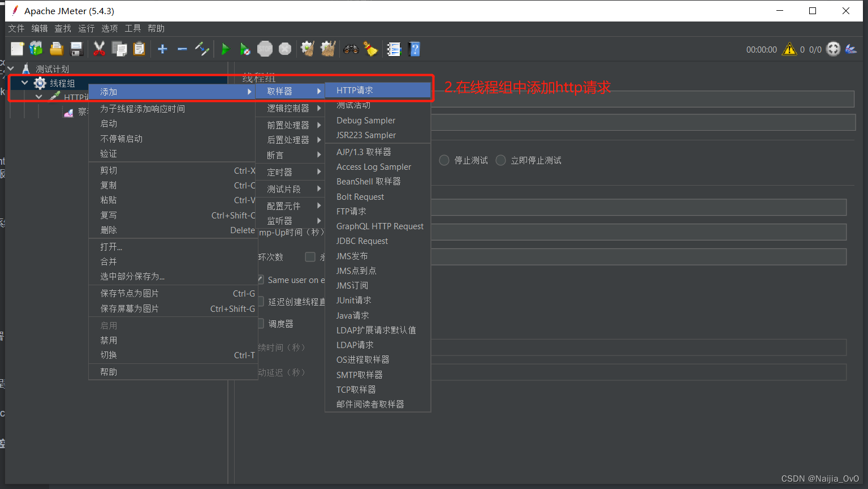Open the Templates toolbar icon
Viewport: 868px width, 489px height.
36,49
